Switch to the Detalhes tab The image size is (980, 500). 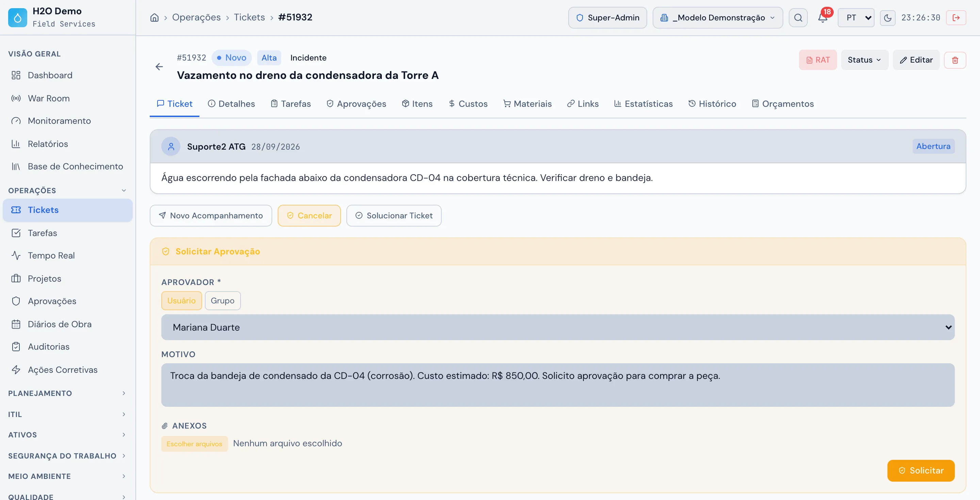(231, 104)
